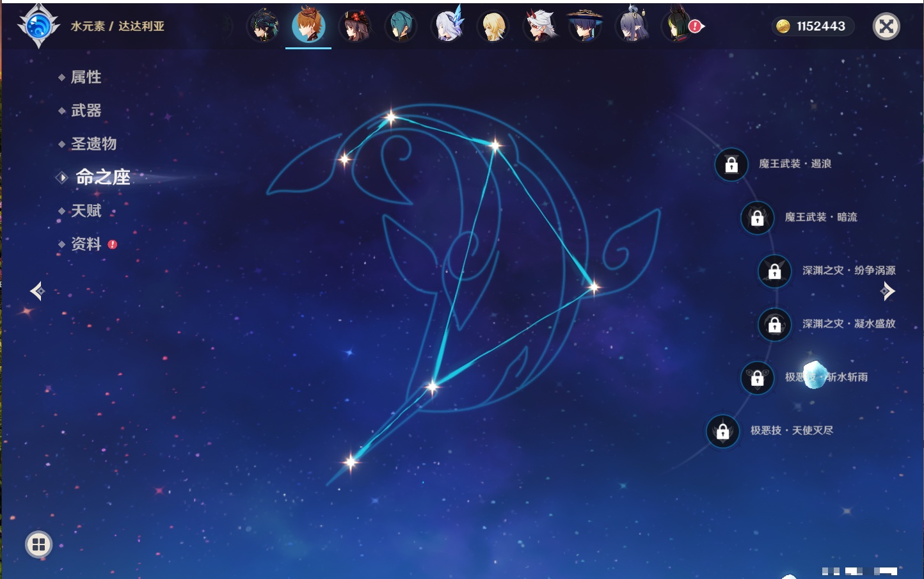Click locked constellation label 魔王武装·暗流
Image resolution: width=924 pixels, height=579 pixels.
pyautogui.click(x=820, y=218)
